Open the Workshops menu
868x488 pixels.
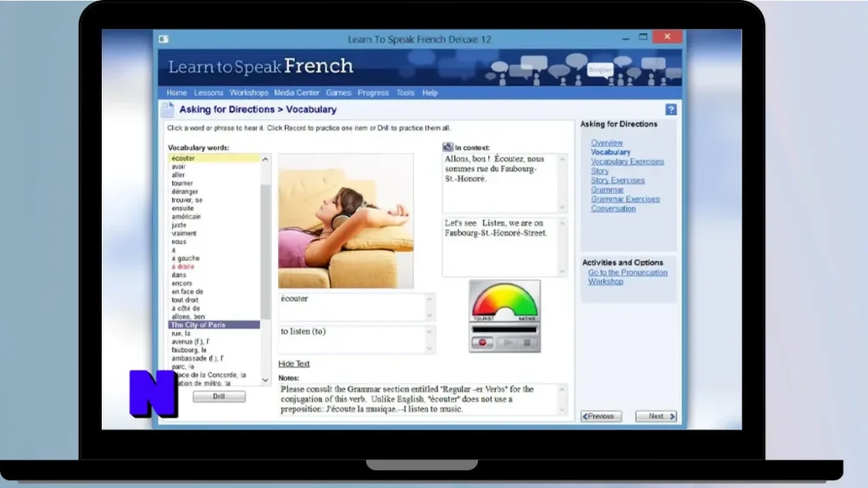(248, 93)
